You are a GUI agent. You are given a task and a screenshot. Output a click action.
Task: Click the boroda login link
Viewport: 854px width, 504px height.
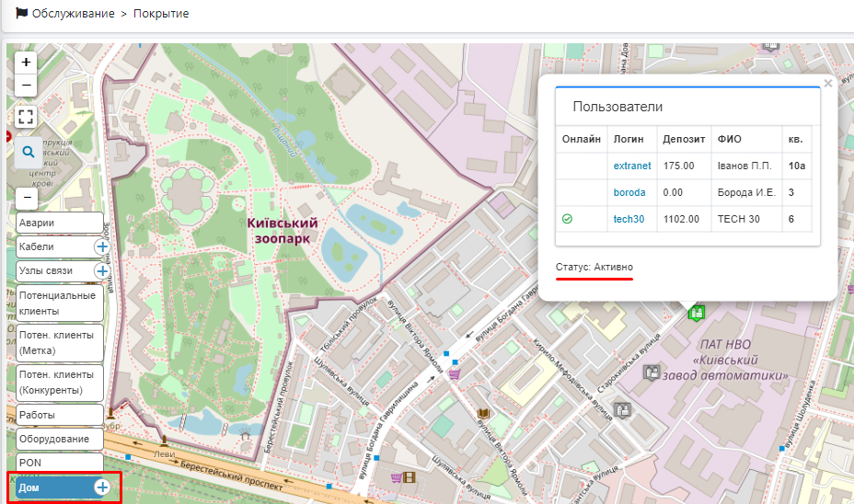(629, 192)
